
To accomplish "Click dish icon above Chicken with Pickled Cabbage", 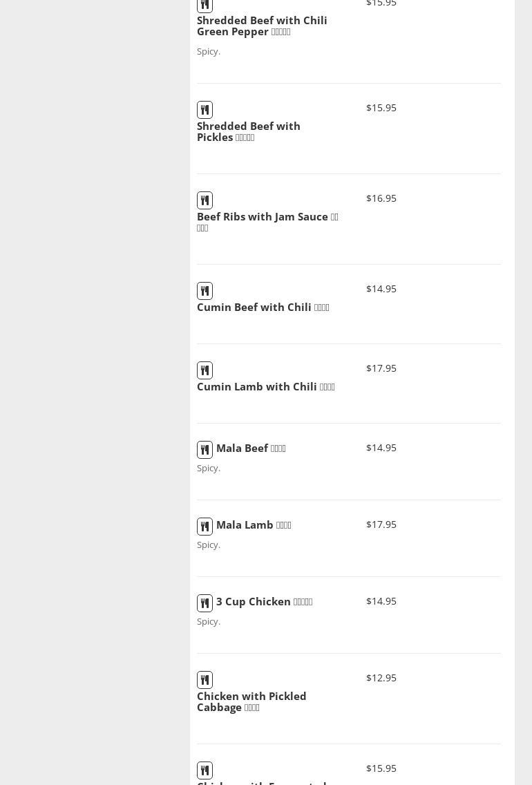I will click(205, 680).
